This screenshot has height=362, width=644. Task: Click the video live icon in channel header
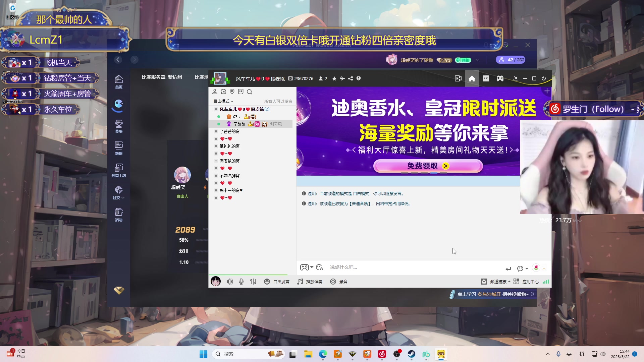[458, 78]
